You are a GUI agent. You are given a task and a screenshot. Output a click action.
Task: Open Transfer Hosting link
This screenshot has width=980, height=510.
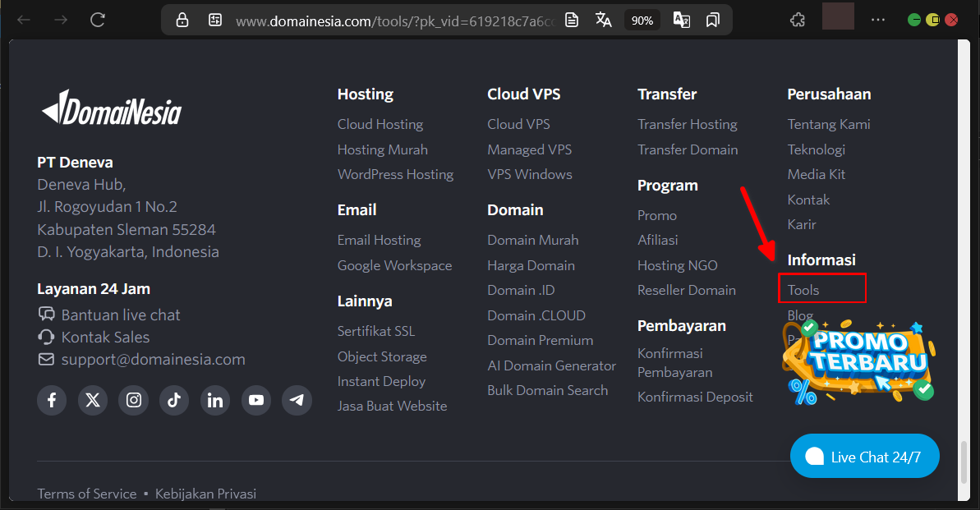click(x=688, y=124)
